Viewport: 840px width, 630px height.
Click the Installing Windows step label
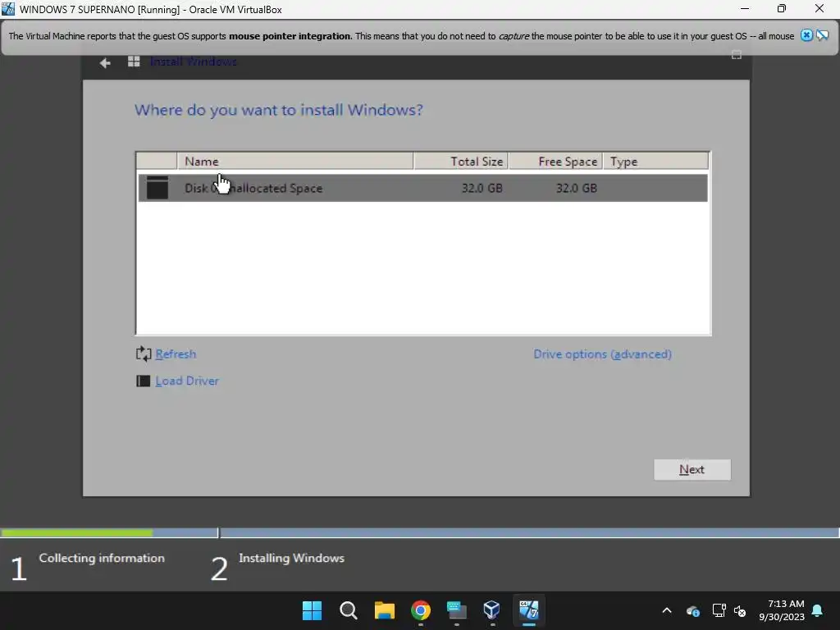291,558
